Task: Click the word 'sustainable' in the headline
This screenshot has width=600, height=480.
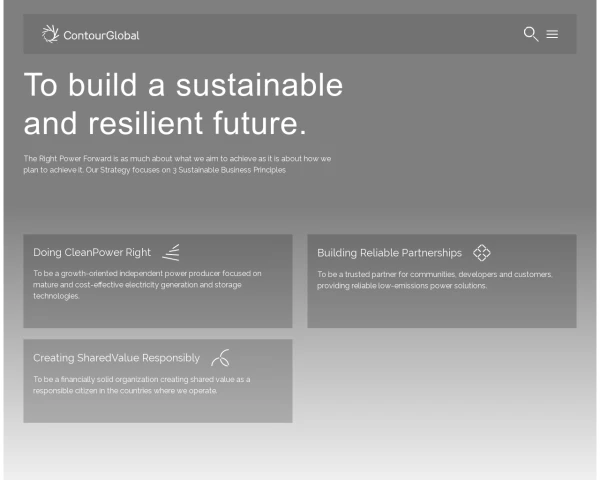Action: [x=260, y=84]
